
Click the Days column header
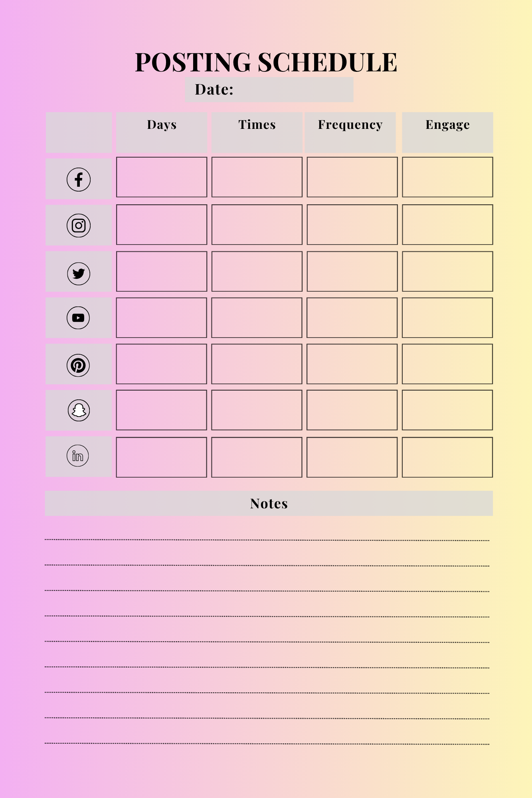click(162, 125)
